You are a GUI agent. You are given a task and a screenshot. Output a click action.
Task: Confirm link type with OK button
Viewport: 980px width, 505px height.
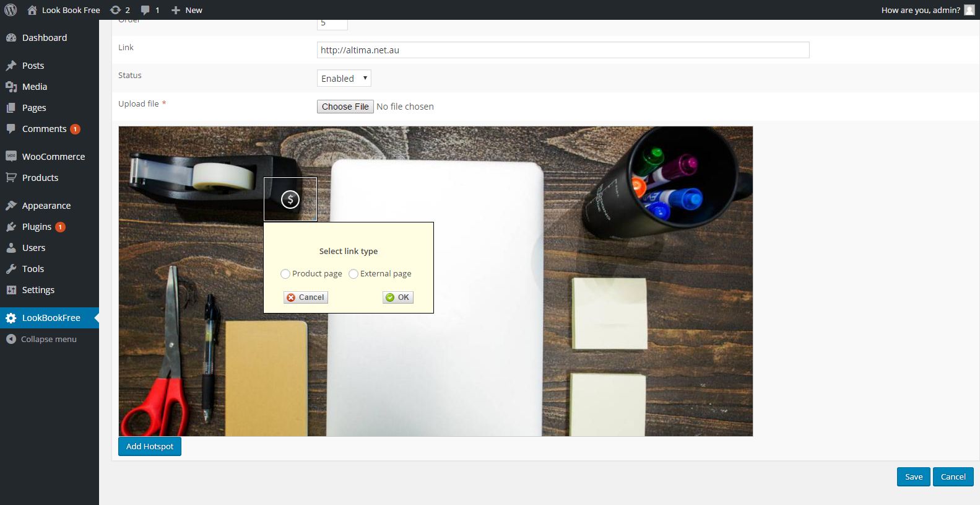tap(397, 297)
